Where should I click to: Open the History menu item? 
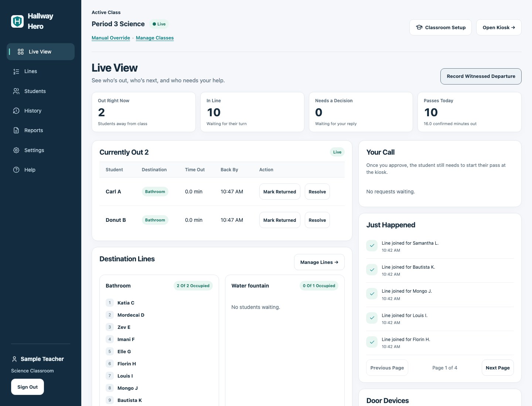(41, 111)
